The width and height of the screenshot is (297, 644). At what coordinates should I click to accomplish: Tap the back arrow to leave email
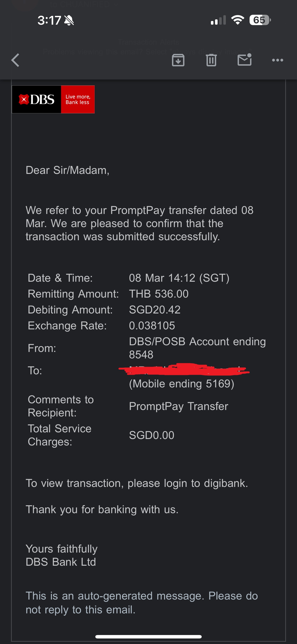[15, 60]
